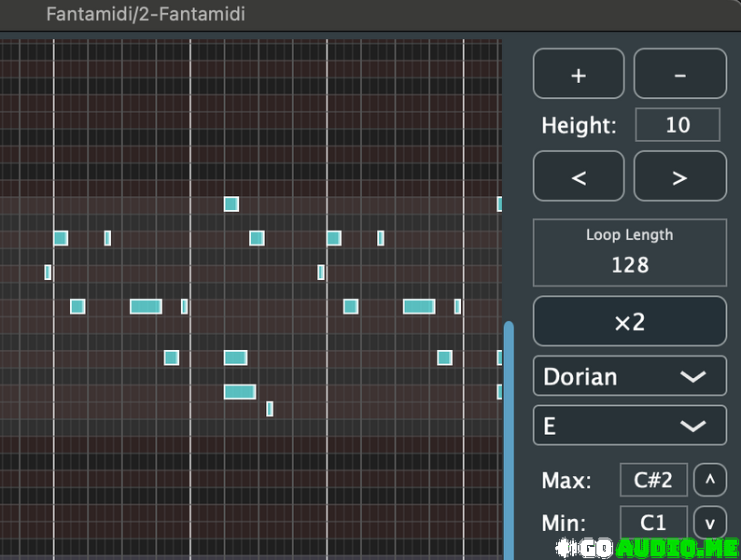The image size is (741, 560).
Task: Select the Max note field C#2
Action: (653, 481)
